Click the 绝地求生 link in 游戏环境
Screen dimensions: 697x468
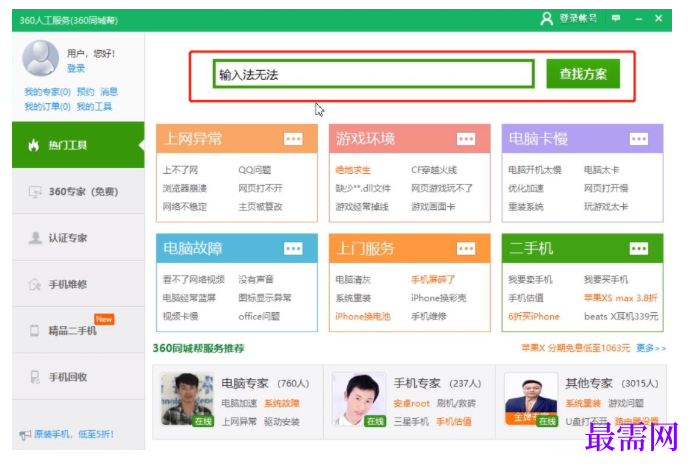[x=353, y=170]
